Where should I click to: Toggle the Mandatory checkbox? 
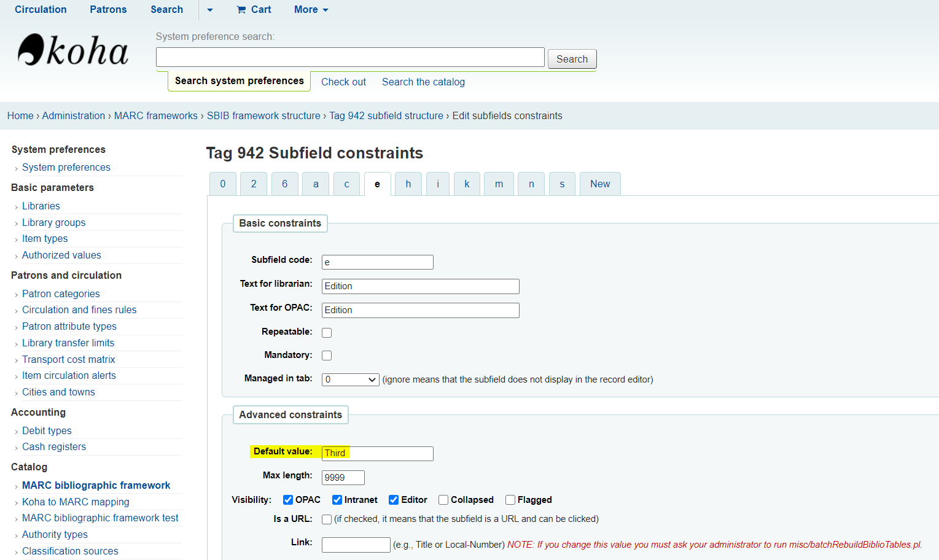[327, 356]
